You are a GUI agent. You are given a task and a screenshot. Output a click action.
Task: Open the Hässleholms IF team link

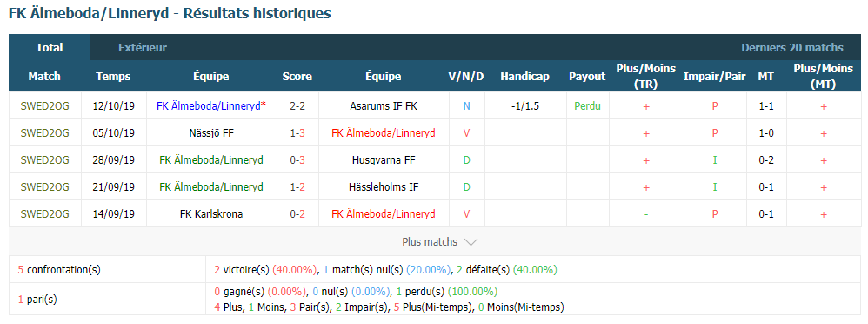[384, 187]
